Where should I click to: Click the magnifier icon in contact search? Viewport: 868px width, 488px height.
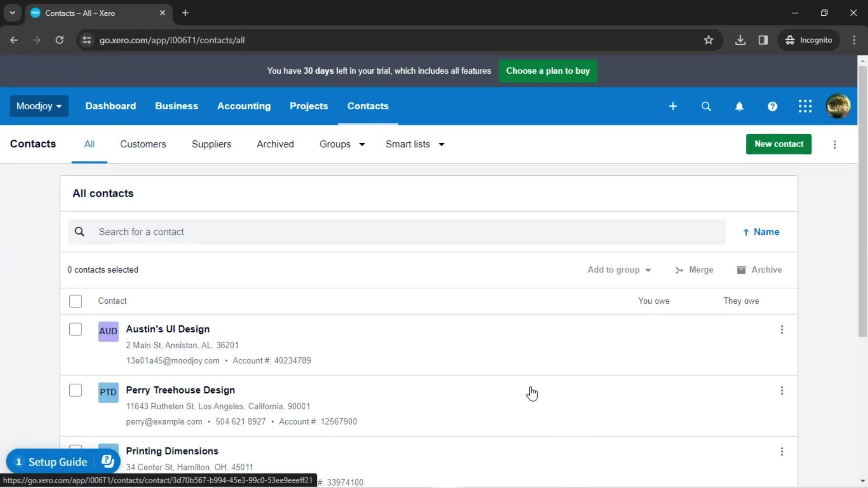coord(80,232)
